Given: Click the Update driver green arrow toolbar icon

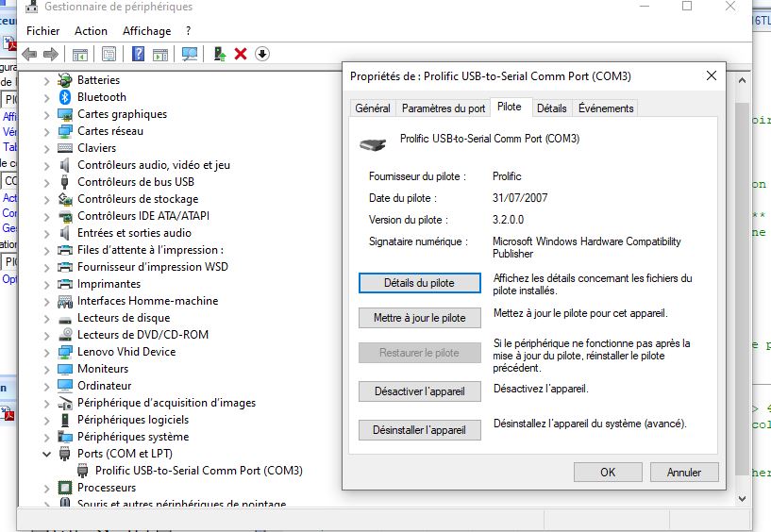Looking at the screenshot, I should (x=219, y=54).
